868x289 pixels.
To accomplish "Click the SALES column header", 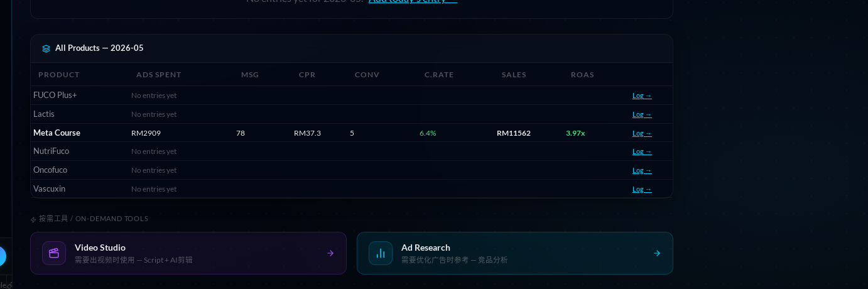I will pyautogui.click(x=514, y=75).
